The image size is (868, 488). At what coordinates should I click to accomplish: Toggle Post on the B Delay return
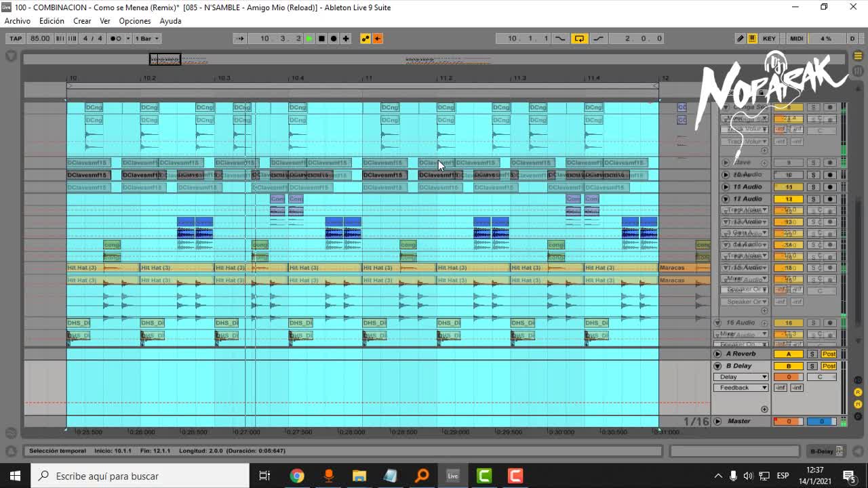pyautogui.click(x=829, y=366)
